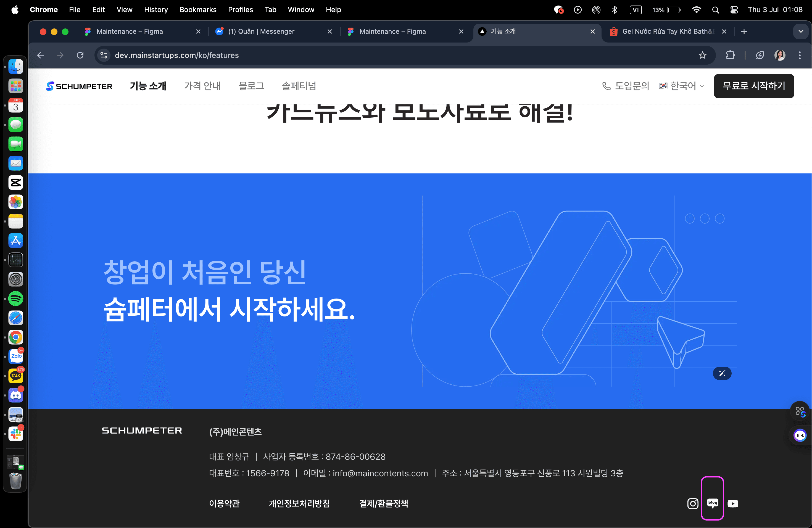Open Finder from the Dock
Viewport: 812px width, 528px height.
click(16, 66)
